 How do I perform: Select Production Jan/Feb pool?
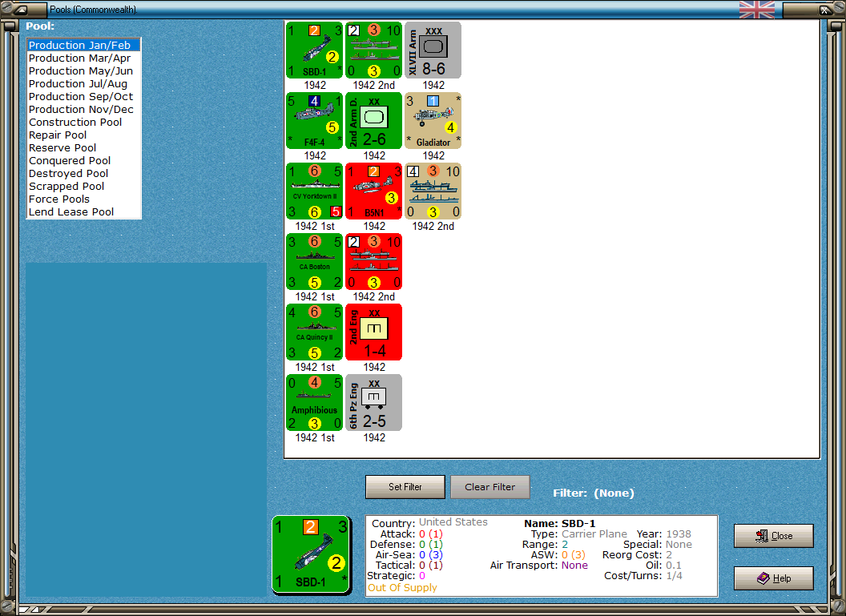point(83,46)
